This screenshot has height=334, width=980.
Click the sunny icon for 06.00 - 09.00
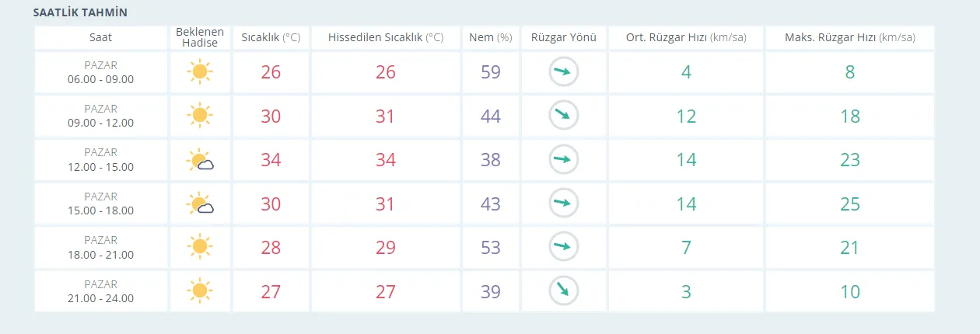coord(200,73)
